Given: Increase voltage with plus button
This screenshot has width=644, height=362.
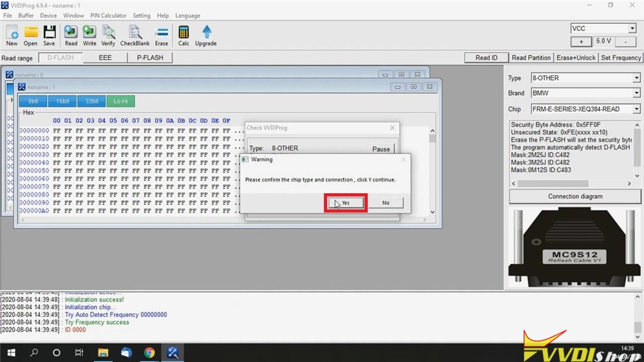Looking at the screenshot, I should click(x=581, y=41).
